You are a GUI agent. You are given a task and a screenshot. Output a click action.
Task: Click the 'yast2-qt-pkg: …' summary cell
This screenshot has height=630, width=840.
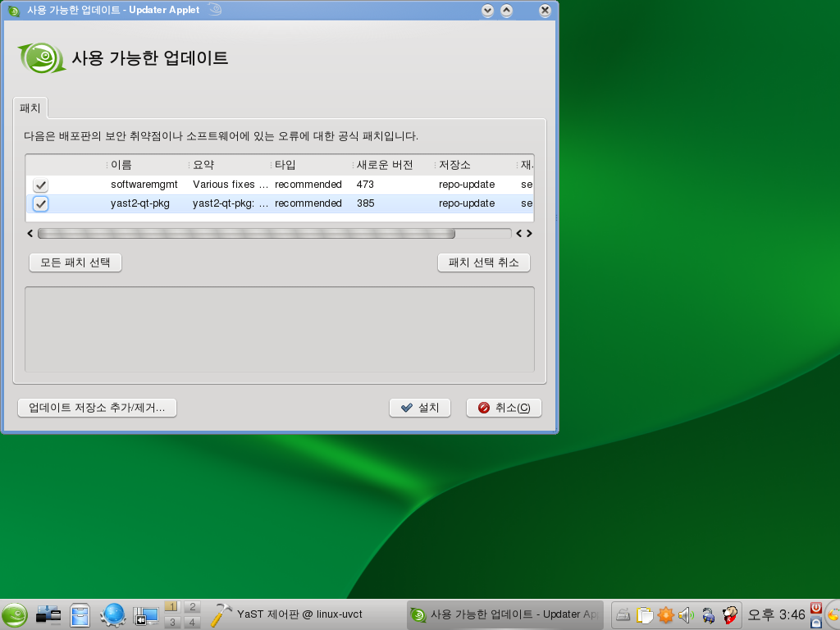click(231, 203)
